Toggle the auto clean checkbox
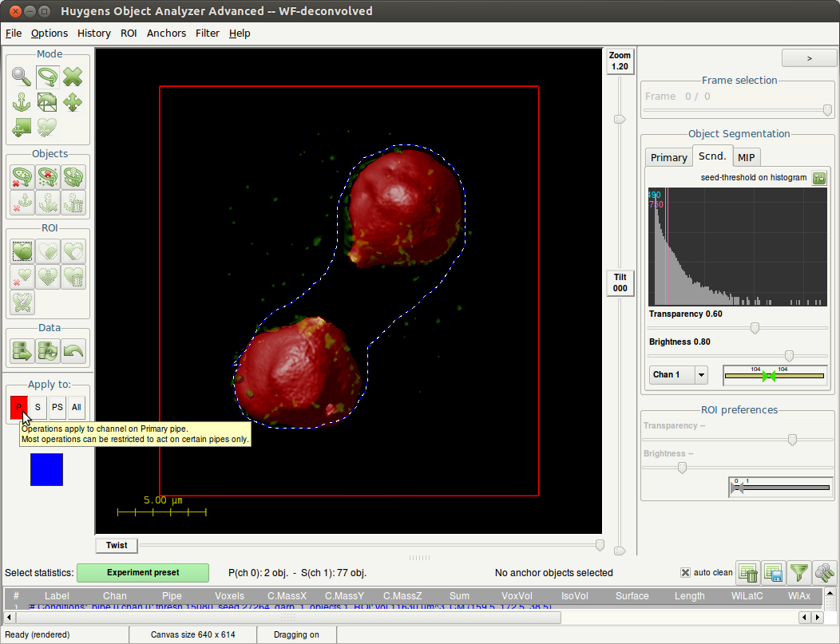This screenshot has width=840, height=644. (685, 572)
